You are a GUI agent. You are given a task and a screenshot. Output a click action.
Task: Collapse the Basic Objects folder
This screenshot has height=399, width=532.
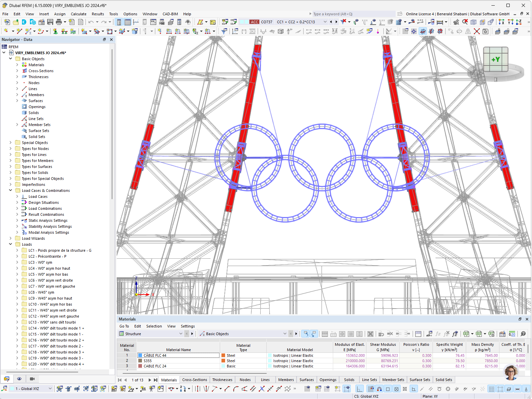point(11,59)
